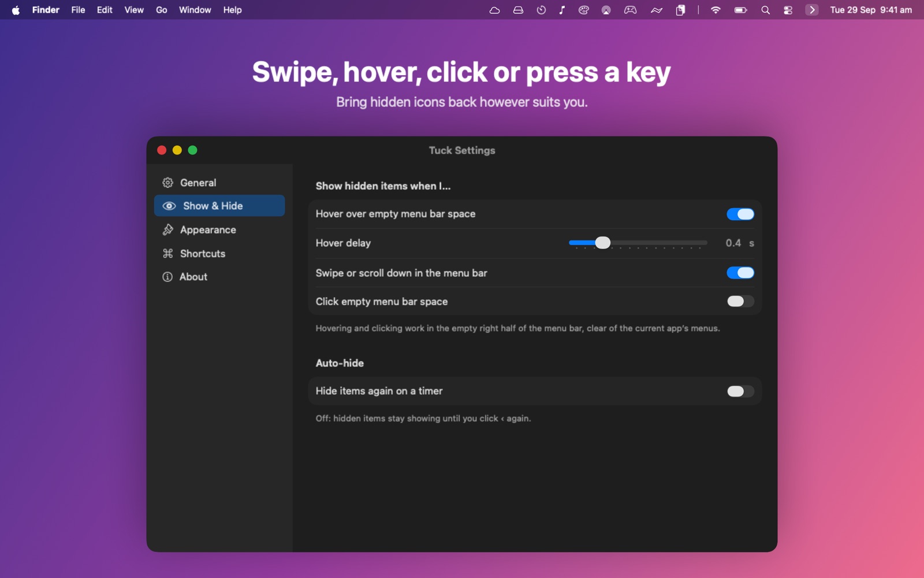Open the Edit menu
The image size is (924, 578).
click(x=105, y=10)
